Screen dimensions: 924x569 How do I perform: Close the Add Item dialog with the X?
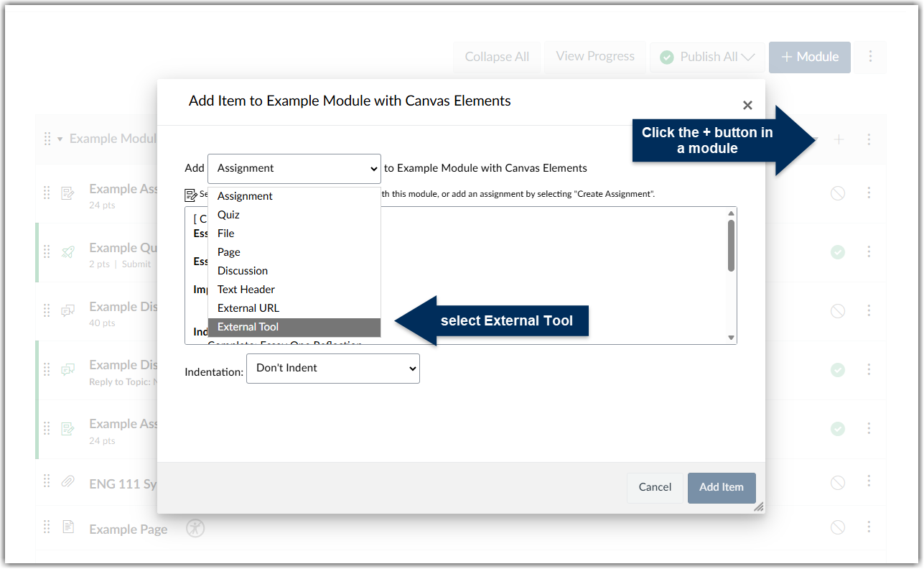coord(747,106)
